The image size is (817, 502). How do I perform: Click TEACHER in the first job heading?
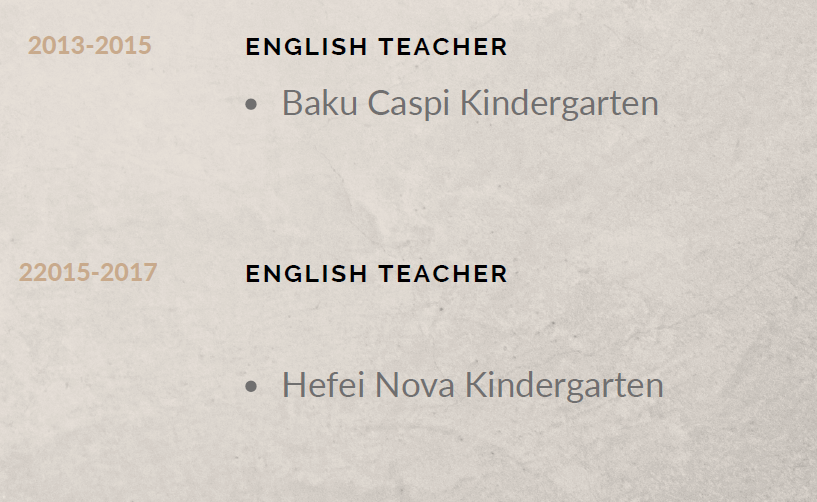point(443,46)
